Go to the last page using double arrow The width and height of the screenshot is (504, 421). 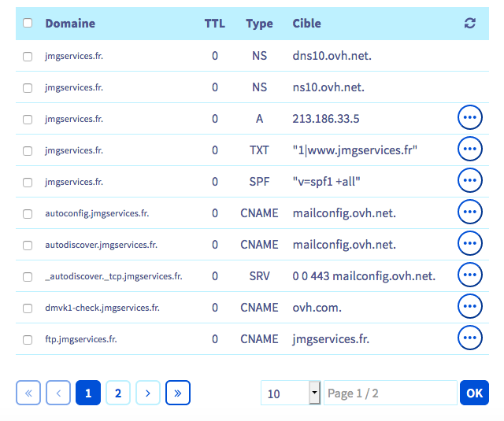pyautogui.click(x=178, y=393)
